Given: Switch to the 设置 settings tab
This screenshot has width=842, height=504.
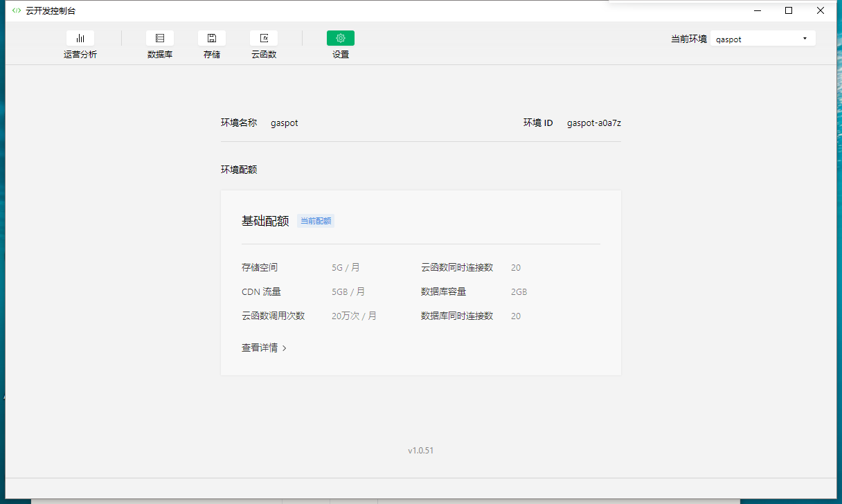Looking at the screenshot, I should [340, 44].
